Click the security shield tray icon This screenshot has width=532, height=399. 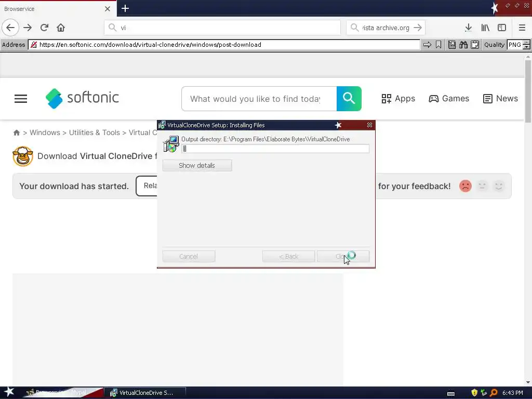[474, 393]
